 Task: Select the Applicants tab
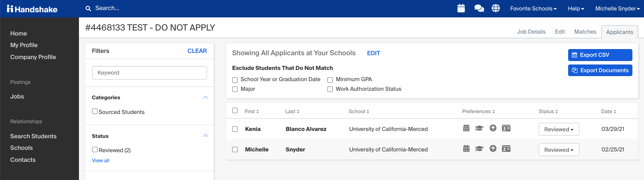[x=620, y=32]
